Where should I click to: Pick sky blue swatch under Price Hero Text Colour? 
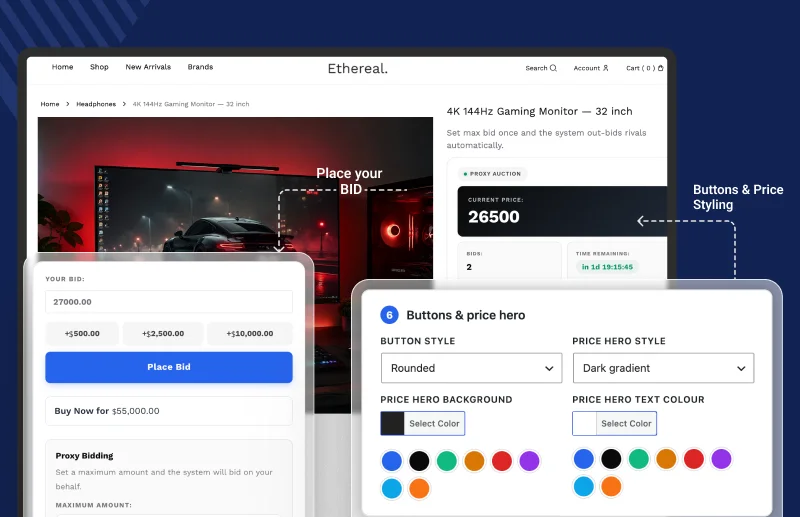[x=584, y=486]
